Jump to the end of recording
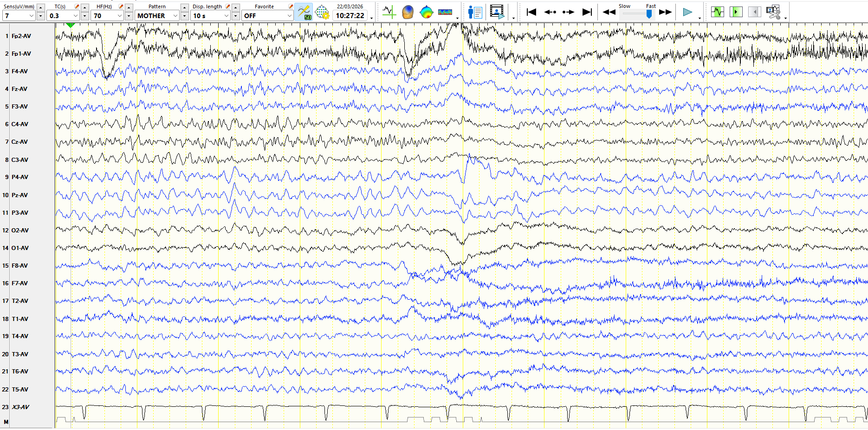The height and width of the screenshot is (430, 868). [x=587, y=12]
